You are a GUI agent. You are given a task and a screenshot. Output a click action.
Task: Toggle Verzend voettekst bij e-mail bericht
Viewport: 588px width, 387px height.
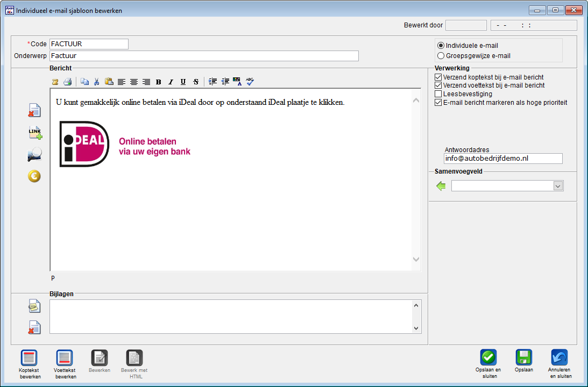438,85
